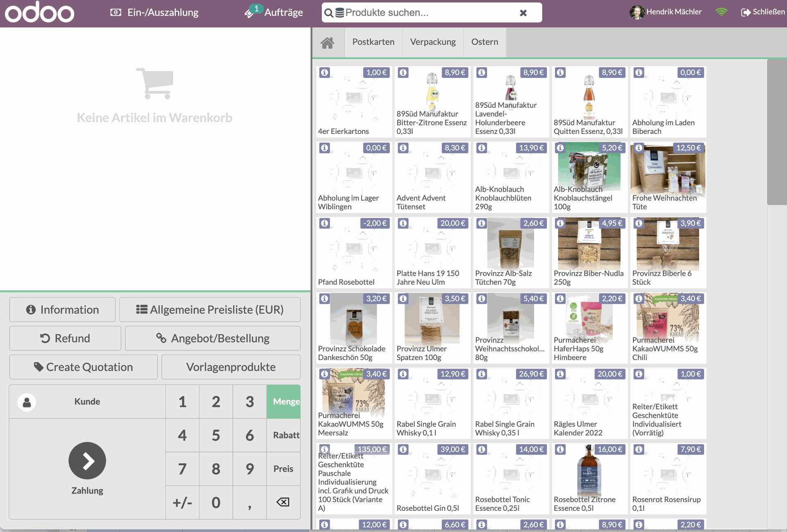Open info for Rabel Single Grain Whisky 0,1 l
This screenshot has width=787, height=532.
403,374
